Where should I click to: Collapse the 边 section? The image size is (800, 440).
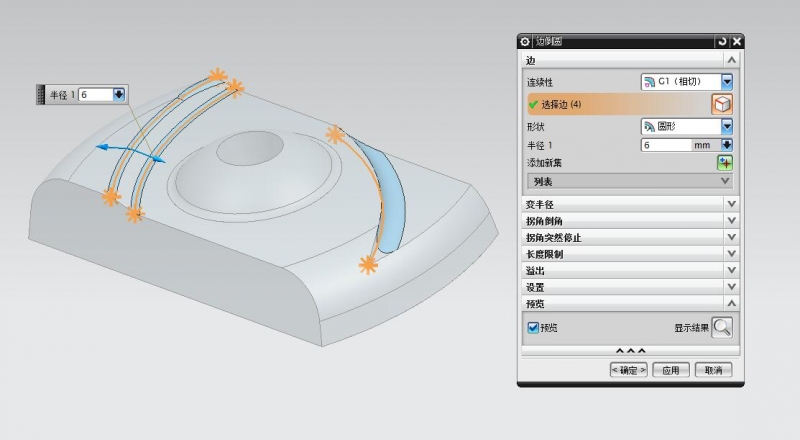click(x=731, y=60)
